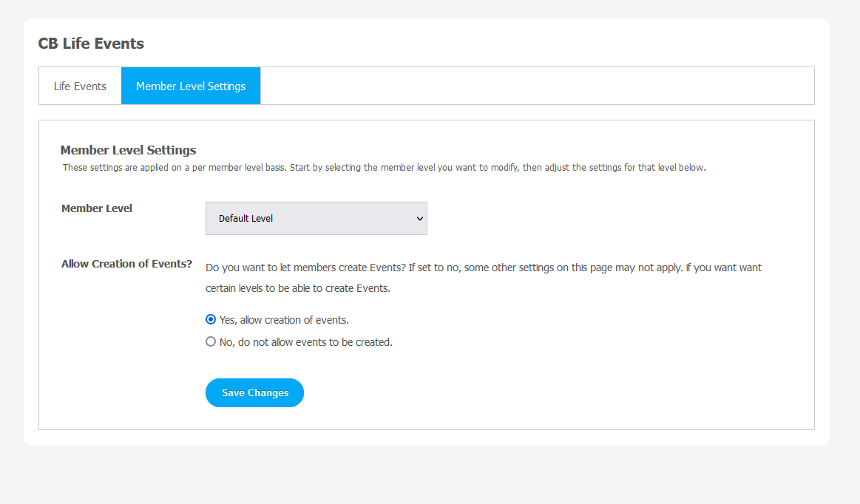This screenshot has width=860, height=504.
Task: Click the 'Member Level Settings' section heading
Action: click(128, 150)
